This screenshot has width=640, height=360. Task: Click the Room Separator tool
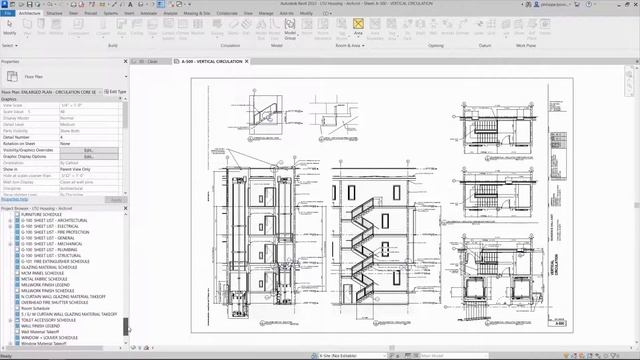coord(323,29)
